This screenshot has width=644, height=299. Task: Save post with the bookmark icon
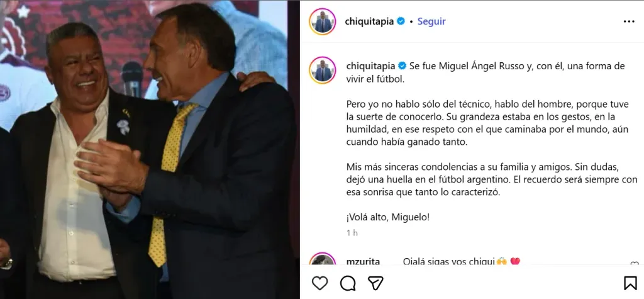coord(630,283)
